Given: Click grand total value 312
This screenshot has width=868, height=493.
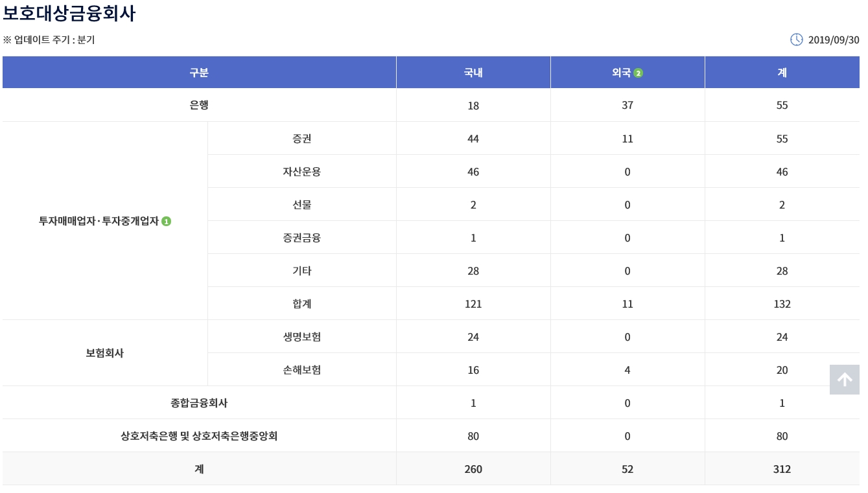Looking at the screenshot, I should (x=782, y=469).
